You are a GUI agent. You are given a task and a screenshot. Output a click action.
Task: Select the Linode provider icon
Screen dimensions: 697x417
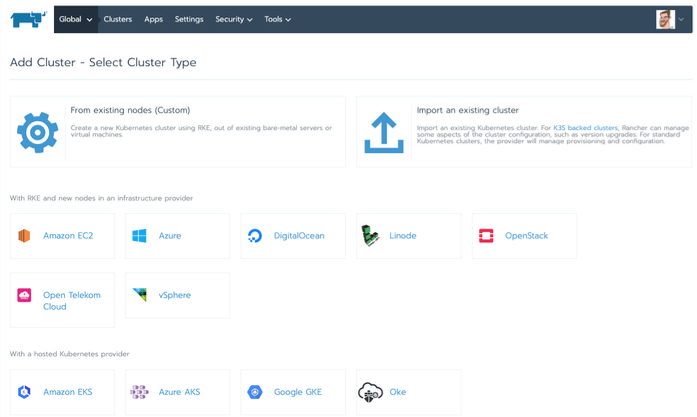pyautogui.click(x=371, y=236)
